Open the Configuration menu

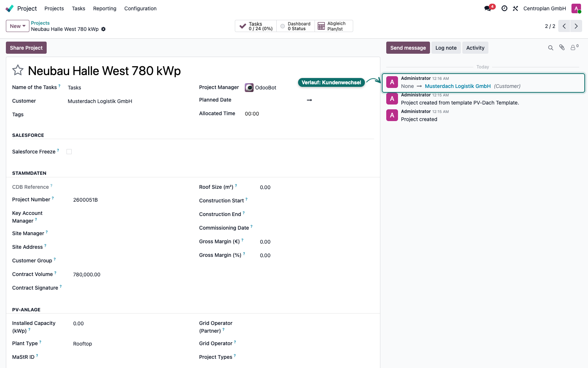pos(140,8)
